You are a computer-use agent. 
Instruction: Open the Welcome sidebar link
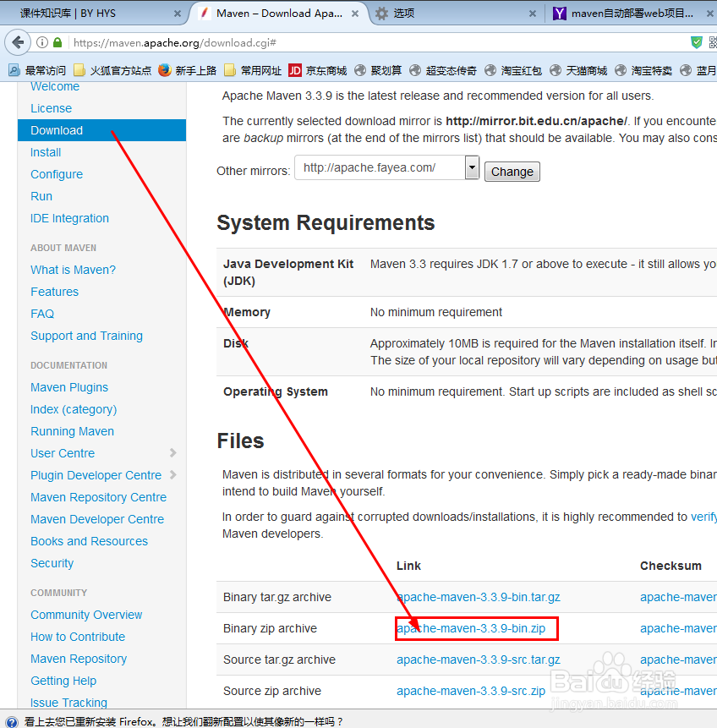coord(55,87)
